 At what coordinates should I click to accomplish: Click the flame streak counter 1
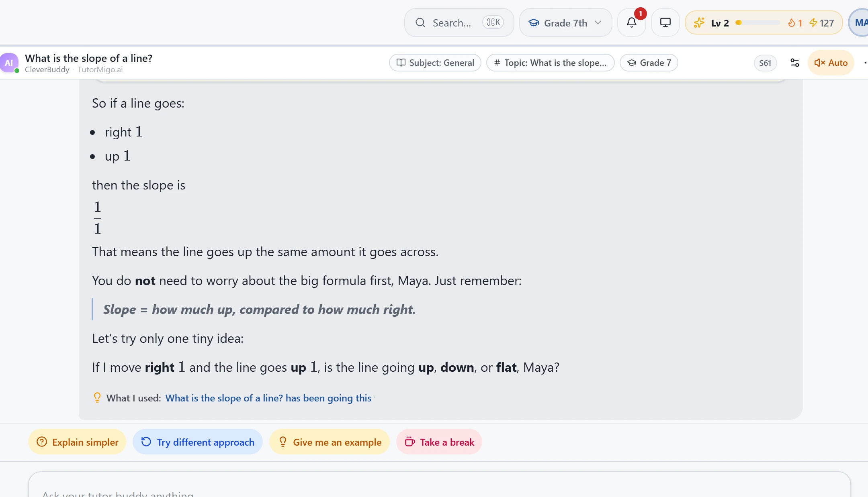[x=795, y=23]
